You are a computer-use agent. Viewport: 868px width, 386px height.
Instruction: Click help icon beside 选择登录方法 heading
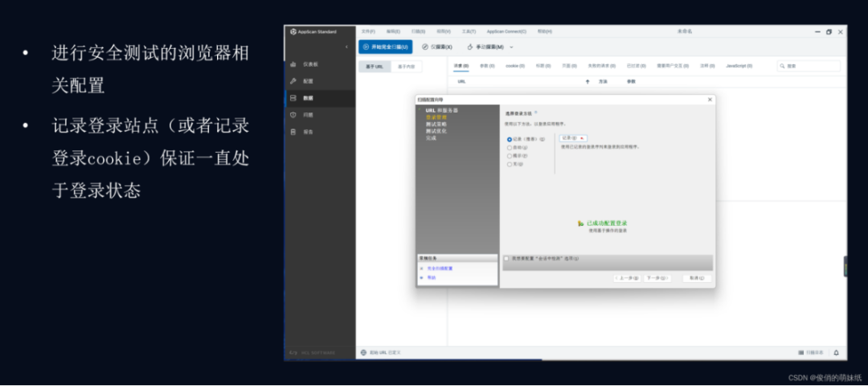[x=536, y=113]
